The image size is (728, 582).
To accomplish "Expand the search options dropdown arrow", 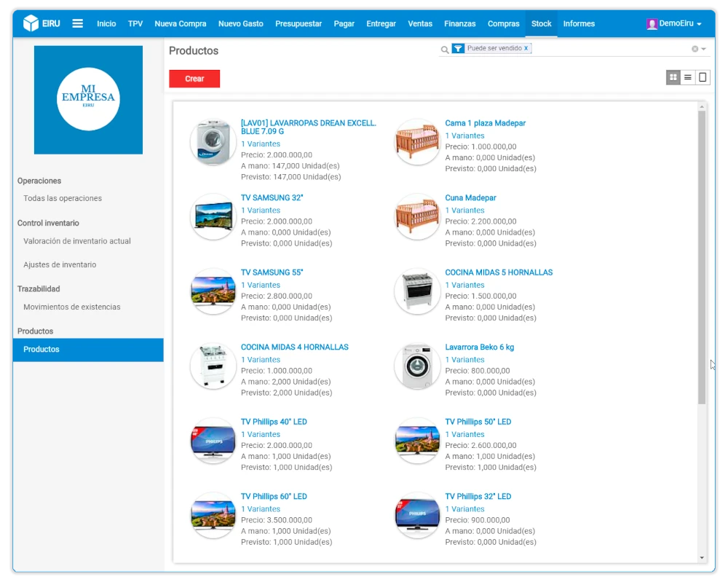I will click(704, 49).
